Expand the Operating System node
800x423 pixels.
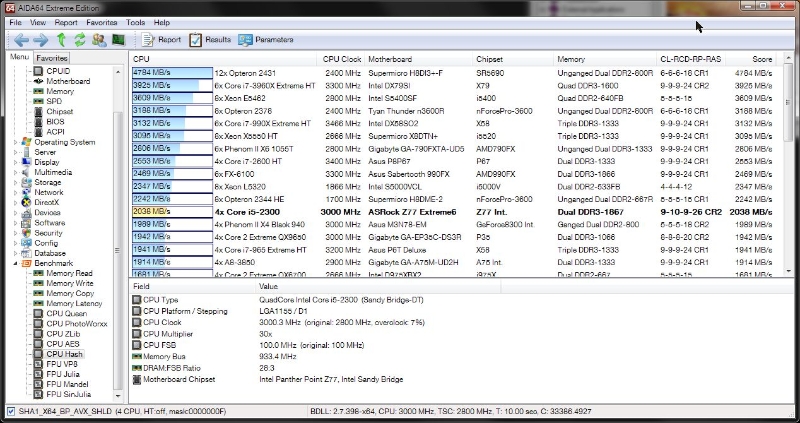[x=15, y=142]
